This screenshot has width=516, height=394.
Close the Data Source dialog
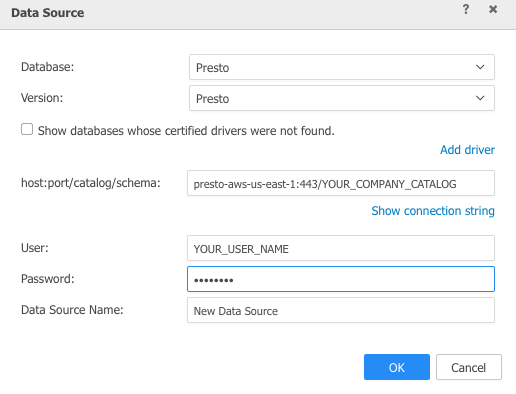pos(493,9)
